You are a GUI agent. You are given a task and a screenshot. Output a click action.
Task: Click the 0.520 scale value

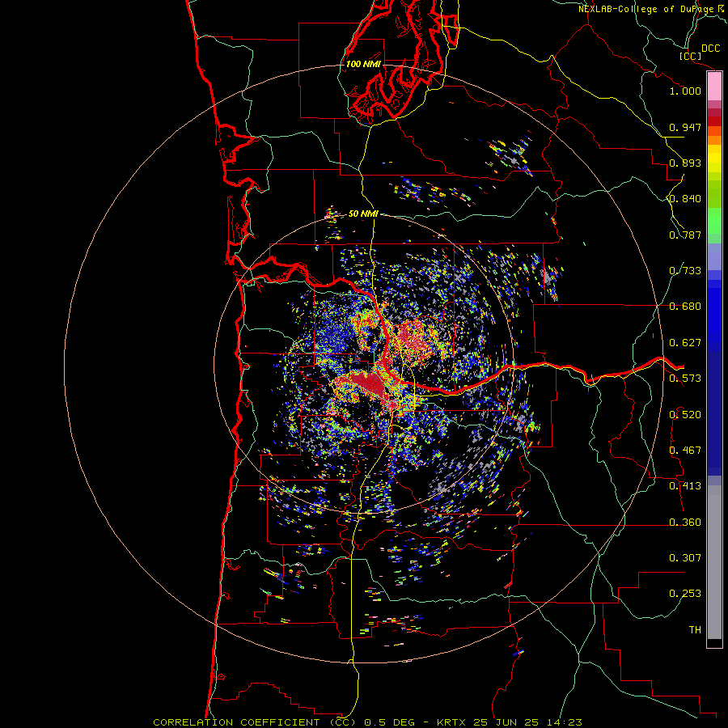(x=685, y=415)
